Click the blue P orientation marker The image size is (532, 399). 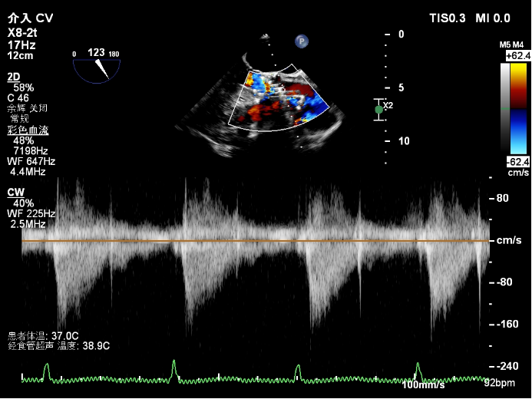[x=301, y=41]
